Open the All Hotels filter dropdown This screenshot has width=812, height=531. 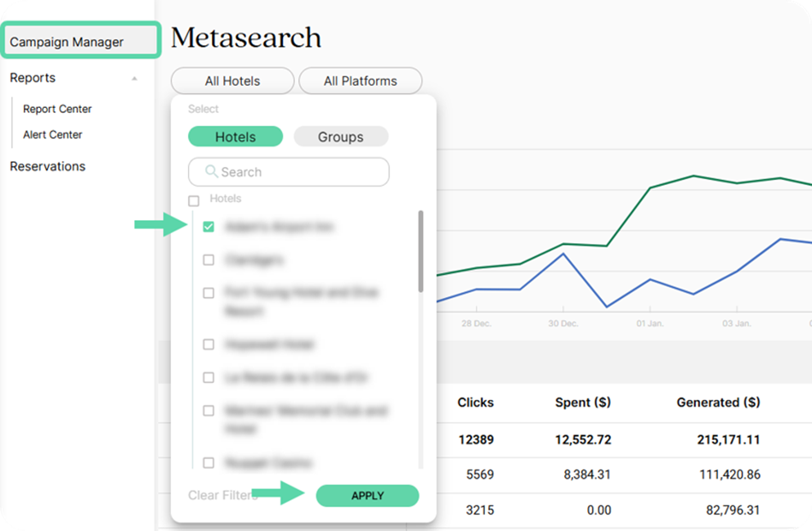tap(232, 81)
